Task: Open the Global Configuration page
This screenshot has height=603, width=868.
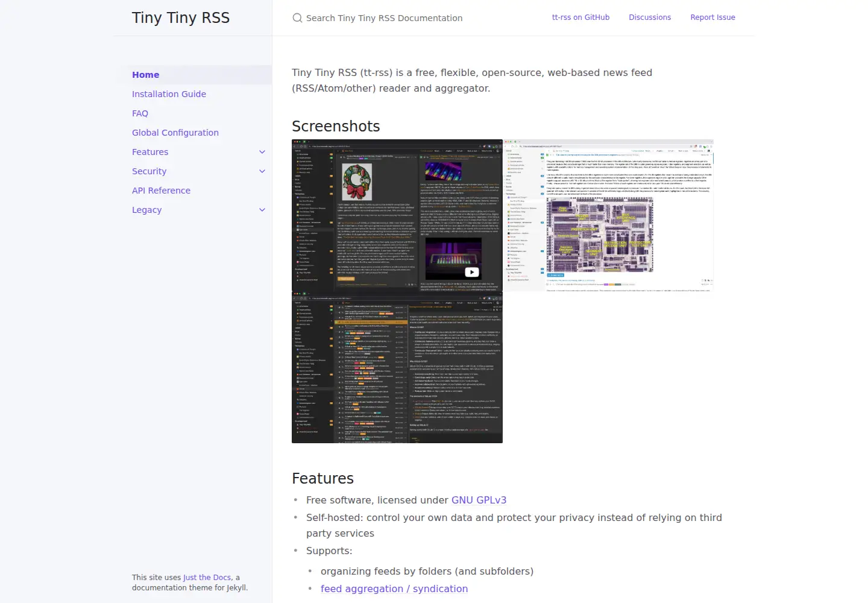Action: pos(175,133)
